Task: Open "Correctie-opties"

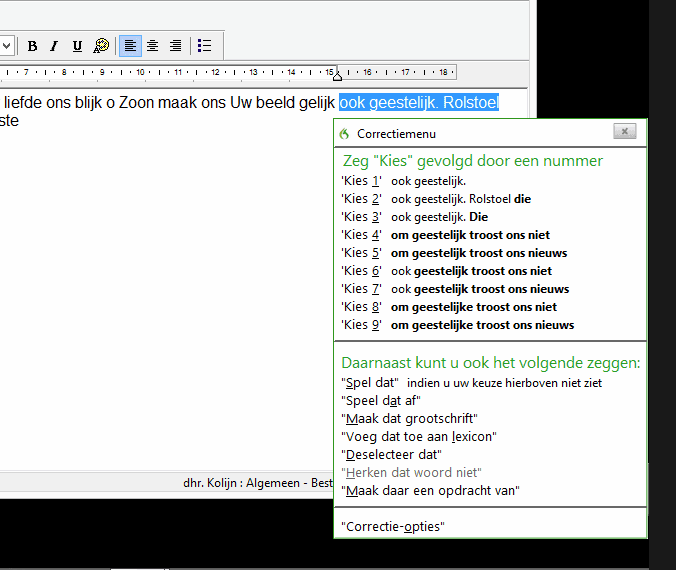Action: point(393,526)
